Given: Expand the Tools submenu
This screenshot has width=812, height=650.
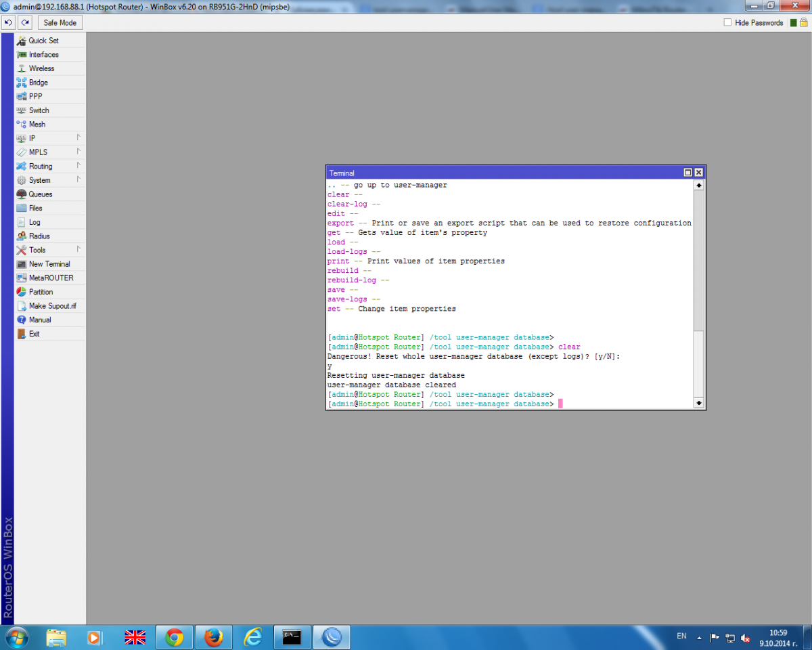Looking at the screenshot, I should tap(78, 250).
